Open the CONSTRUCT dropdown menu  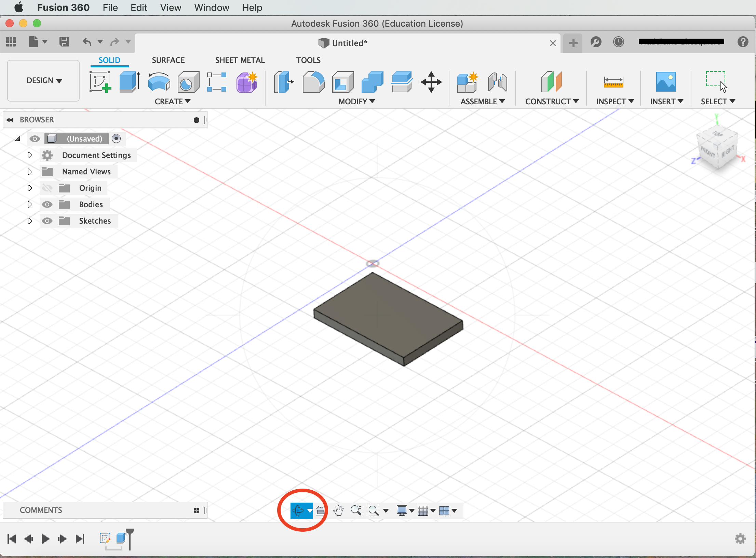click(552, 102)
